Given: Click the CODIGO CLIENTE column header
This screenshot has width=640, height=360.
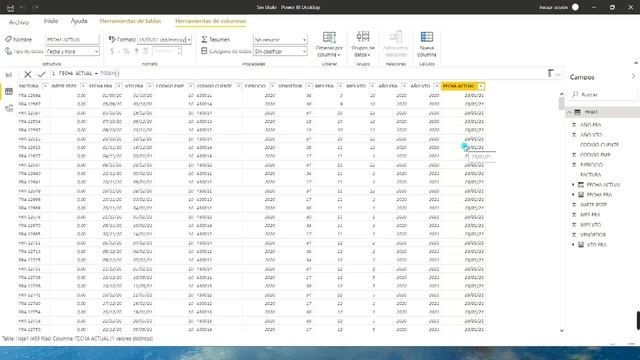Looking at the screenshot, I should coord(214,86).
